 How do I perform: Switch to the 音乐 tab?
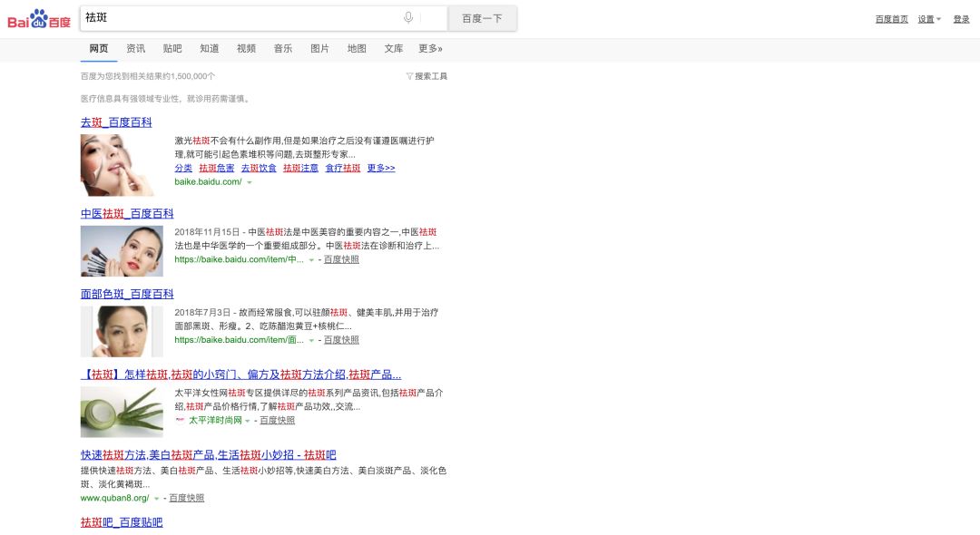pyautogui.click(x=283, y=49)
